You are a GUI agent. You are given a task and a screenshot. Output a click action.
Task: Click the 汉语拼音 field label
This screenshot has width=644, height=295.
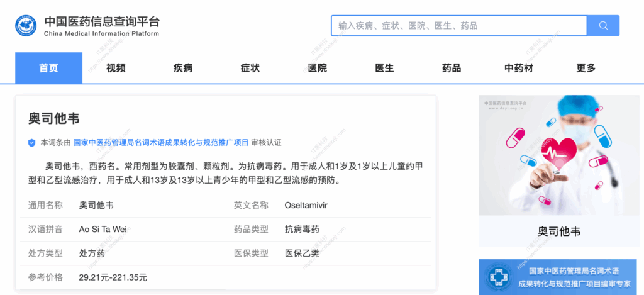coord(45,229)
